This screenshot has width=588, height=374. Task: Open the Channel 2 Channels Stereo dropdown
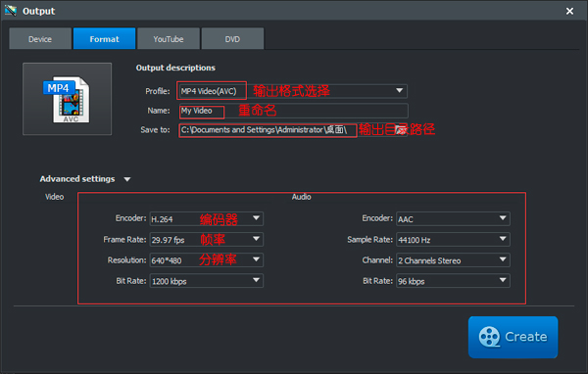[x=453, y=260]
